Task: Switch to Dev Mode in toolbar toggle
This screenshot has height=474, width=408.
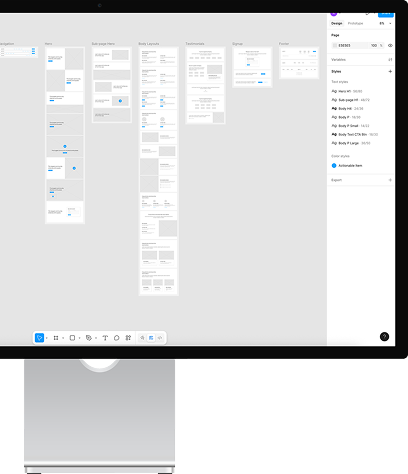Action: point(160,338)
